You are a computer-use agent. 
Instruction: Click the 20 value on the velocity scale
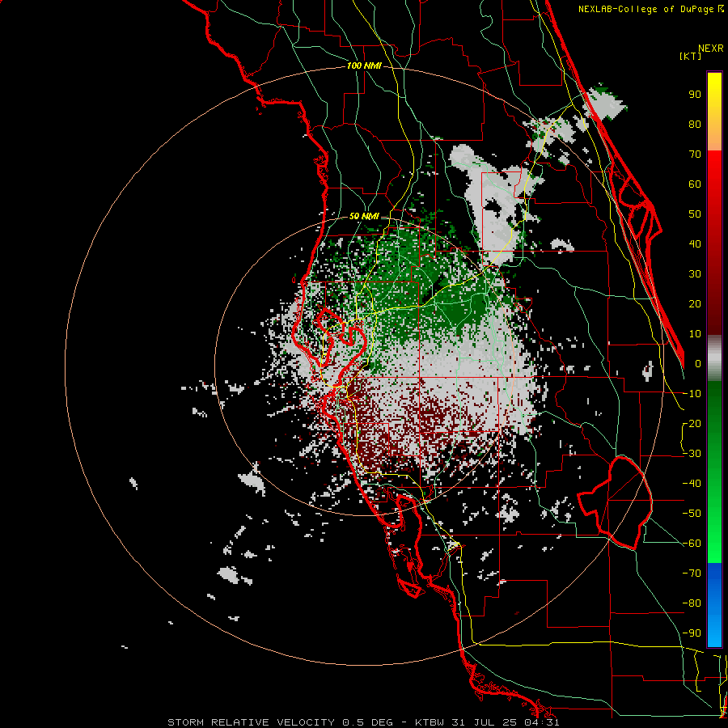tap(695, 303)
